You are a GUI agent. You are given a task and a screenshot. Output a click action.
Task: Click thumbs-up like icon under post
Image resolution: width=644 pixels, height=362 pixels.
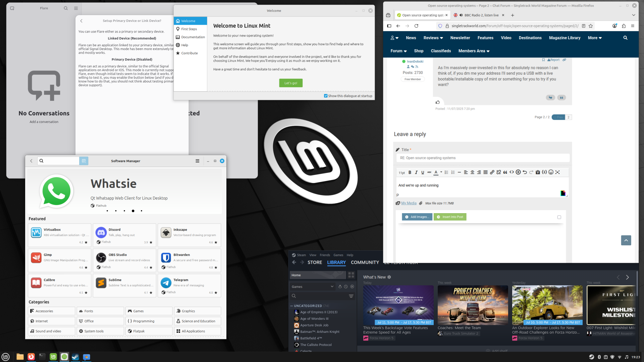438,102
